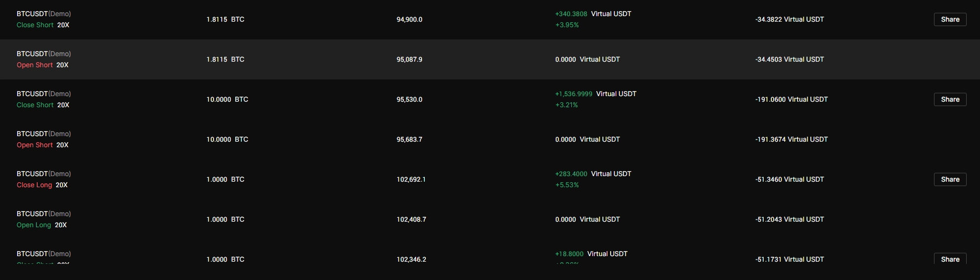Click the -34.4503 Virtual USDT fee
This screenshot has width=980, height=280.
(789, 59)
